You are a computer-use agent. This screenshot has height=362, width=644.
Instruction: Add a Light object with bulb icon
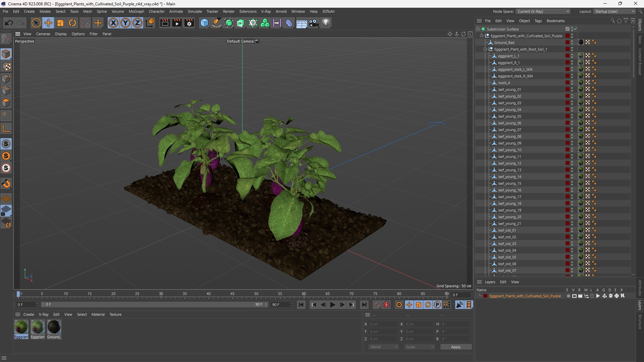326,23
